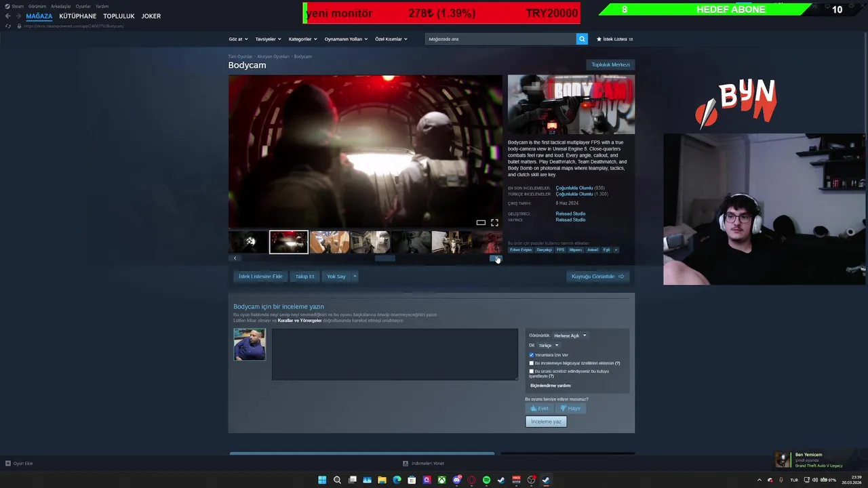Open the Görünürlük Herkese Açık dropdown
This screenshot has width=868, height=488.
[570, 335]
